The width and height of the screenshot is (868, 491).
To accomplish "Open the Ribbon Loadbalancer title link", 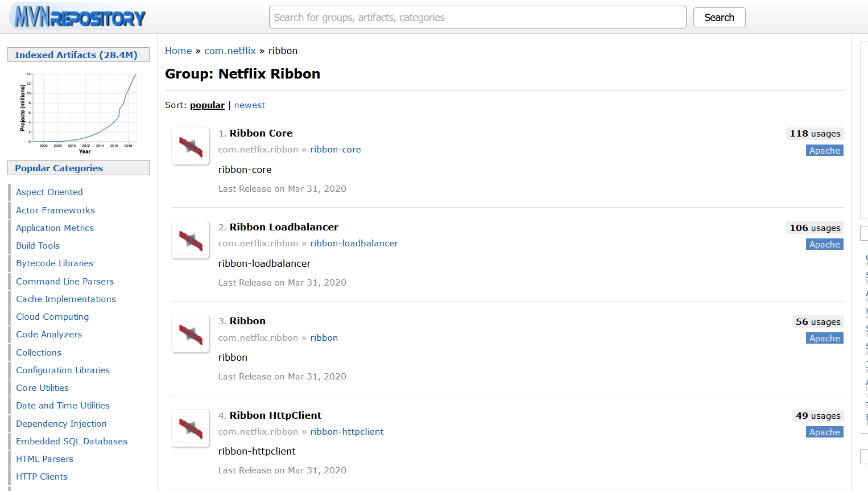I will pos(284,227).
